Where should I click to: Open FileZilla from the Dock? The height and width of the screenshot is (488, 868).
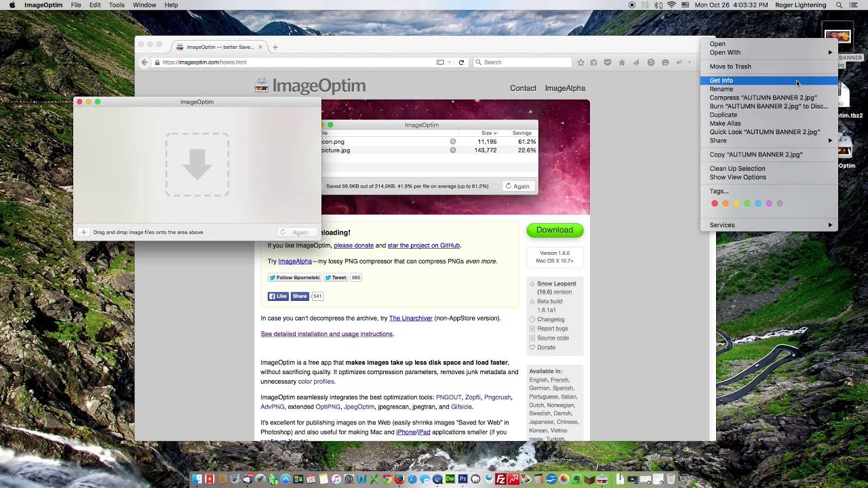click(x=502, y=479)
